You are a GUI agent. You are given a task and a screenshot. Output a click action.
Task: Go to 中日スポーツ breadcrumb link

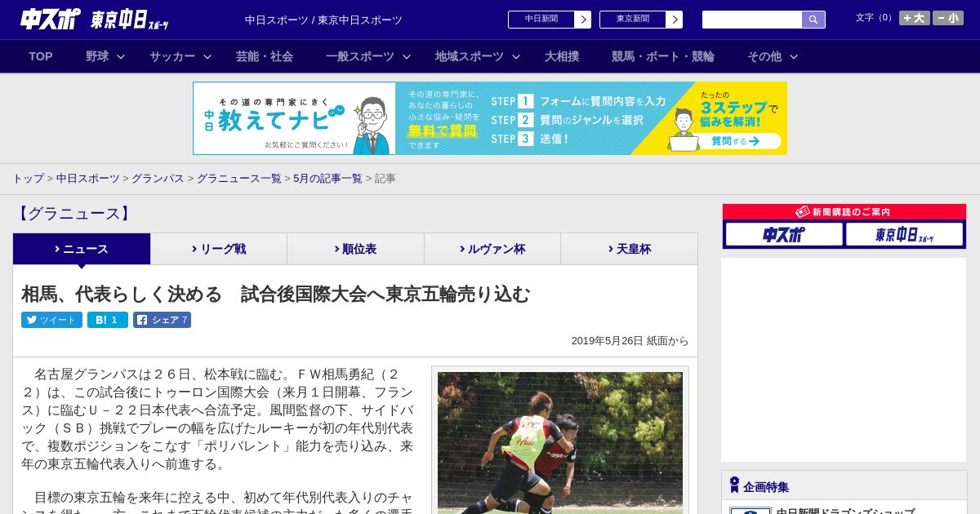pos(88,178)
